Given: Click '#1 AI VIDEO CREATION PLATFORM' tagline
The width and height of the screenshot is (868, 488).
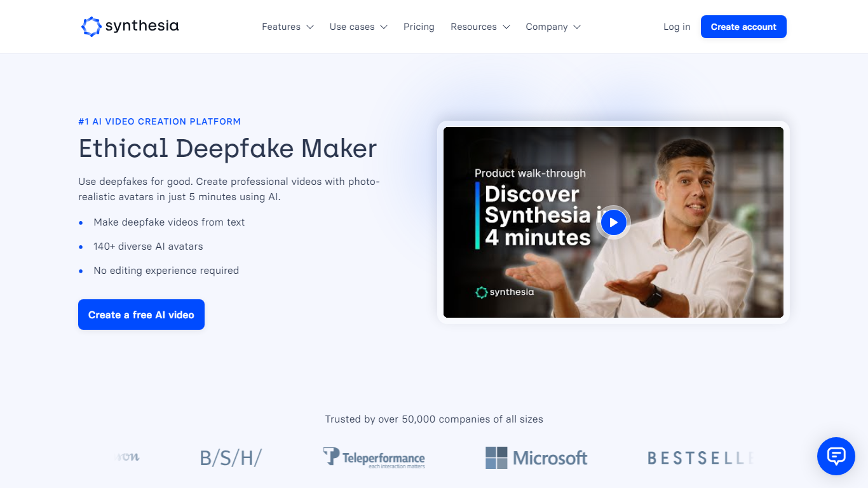Looking at the screenshot, I should coord(159,121).
